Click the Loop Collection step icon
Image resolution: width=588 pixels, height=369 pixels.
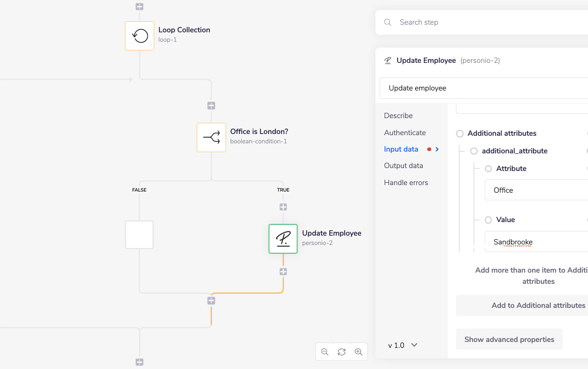(139, 36)
